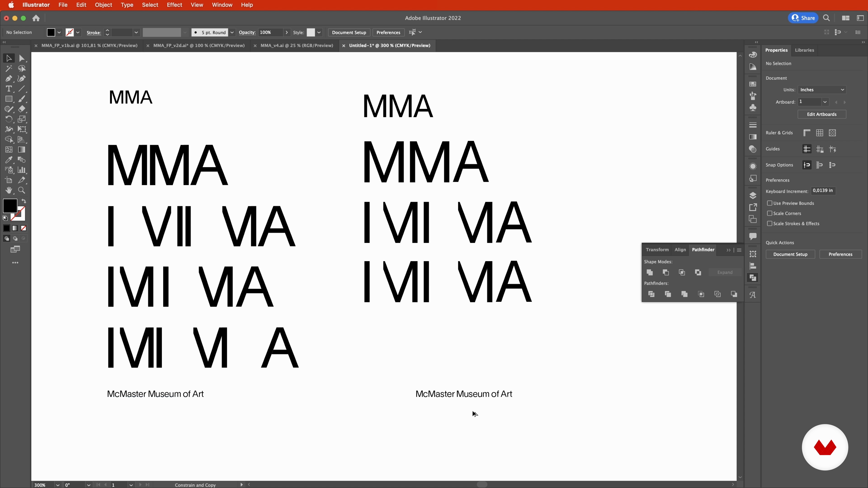Select the Type tool

coord(9,89)
